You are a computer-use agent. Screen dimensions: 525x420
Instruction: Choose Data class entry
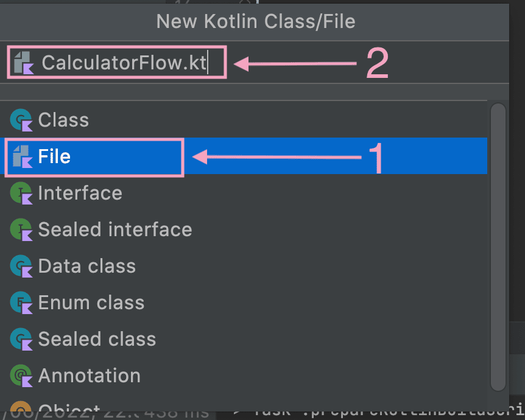tap(244, 266)
